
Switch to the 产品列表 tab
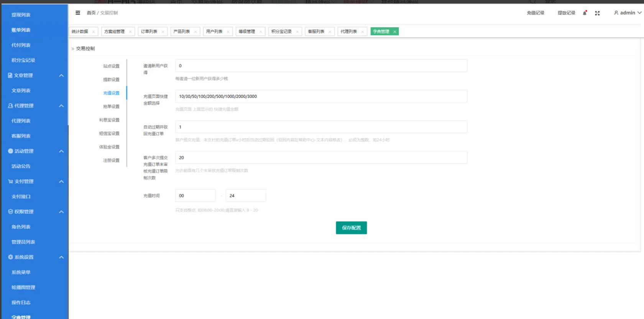(x=182, y=31)
